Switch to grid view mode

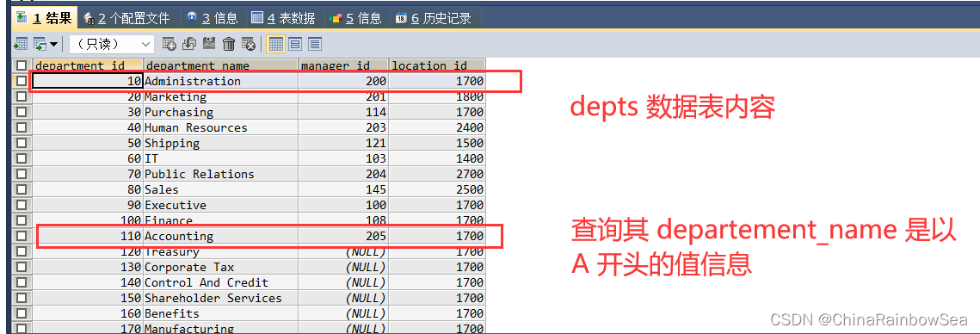pos(275,44)
